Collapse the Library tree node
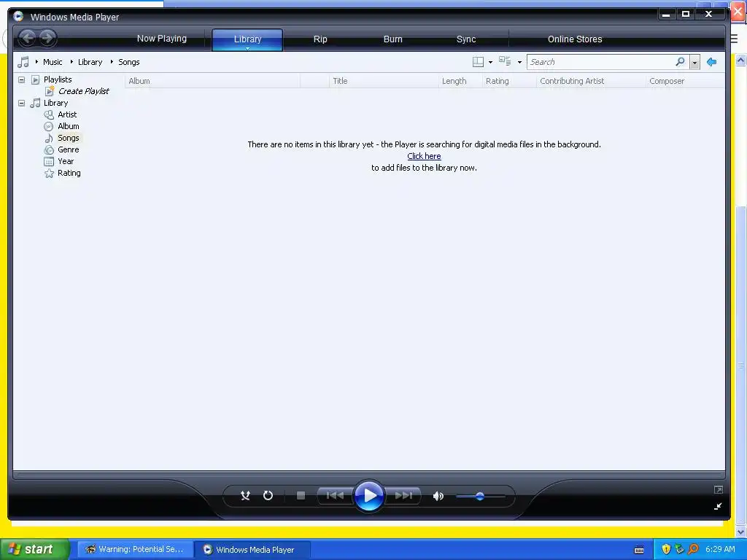The image size is (747, 560). pyautogui.click(x=21, y=103)
